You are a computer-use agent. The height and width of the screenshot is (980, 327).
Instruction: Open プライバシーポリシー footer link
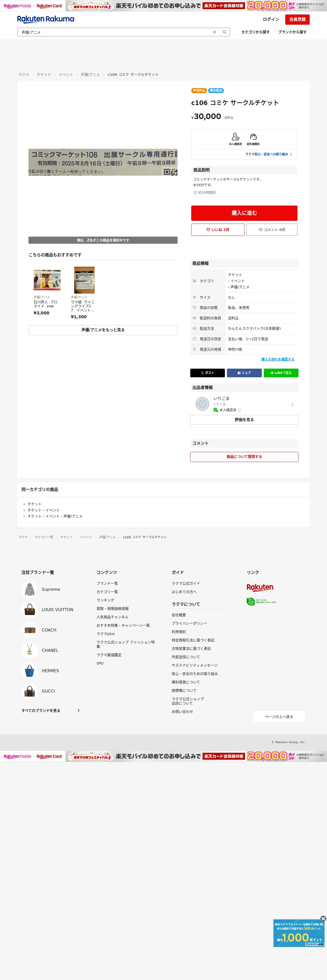click(x=189, y=624)
